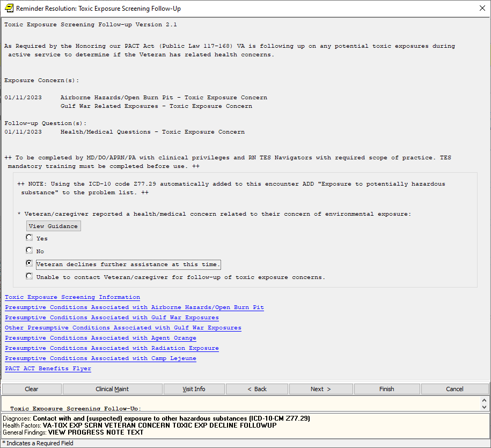Click the Visit Info button

pyautogui.click(x=194, y=389)
